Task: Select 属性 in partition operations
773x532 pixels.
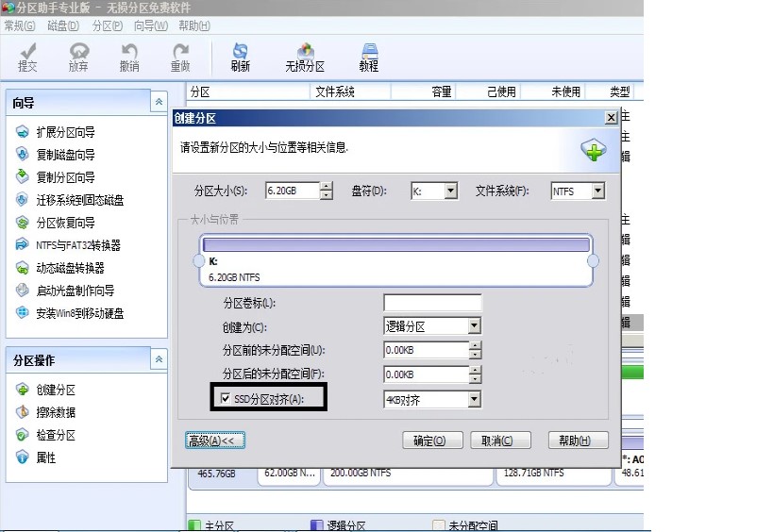Action: click(36, 457)
